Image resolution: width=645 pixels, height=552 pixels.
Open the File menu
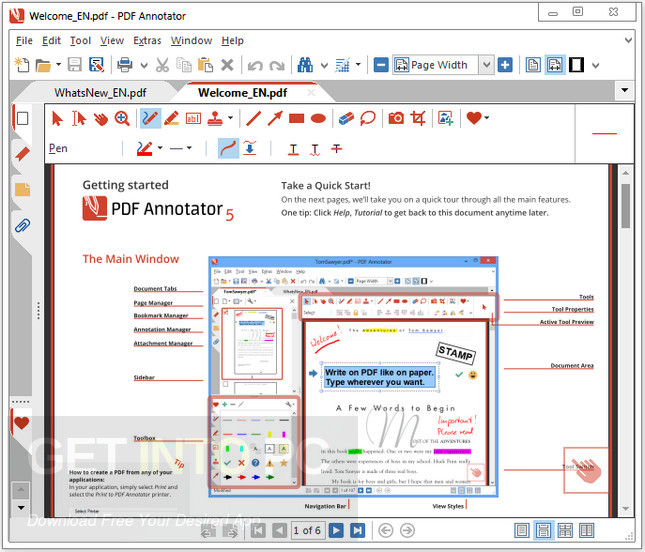24,41
